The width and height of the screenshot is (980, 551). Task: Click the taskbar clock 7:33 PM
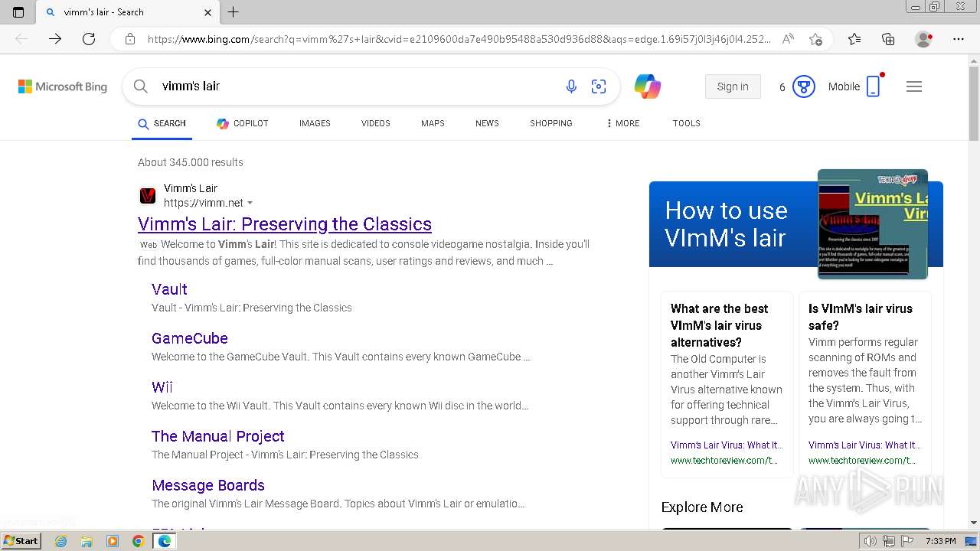[940, 541]
